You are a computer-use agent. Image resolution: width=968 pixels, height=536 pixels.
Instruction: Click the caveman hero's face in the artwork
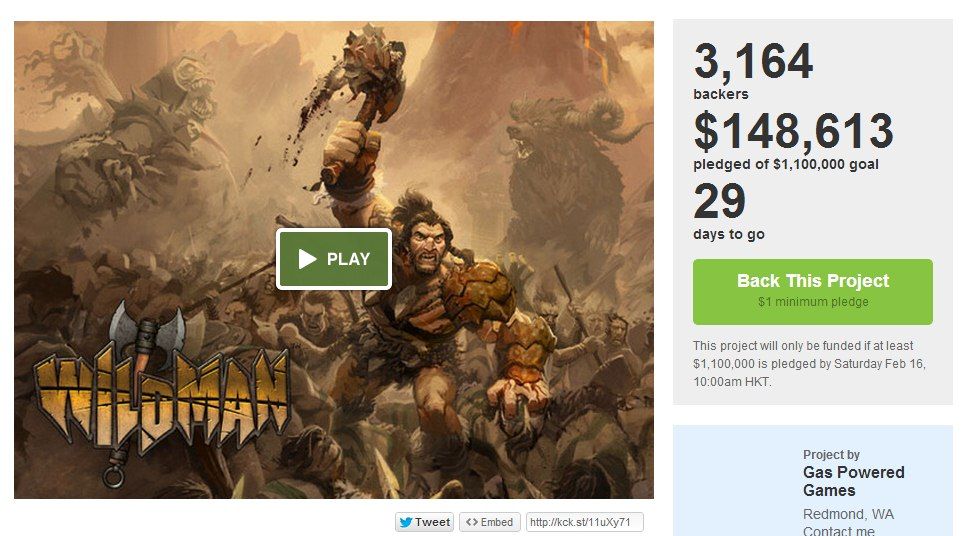(x=426, y=243)
